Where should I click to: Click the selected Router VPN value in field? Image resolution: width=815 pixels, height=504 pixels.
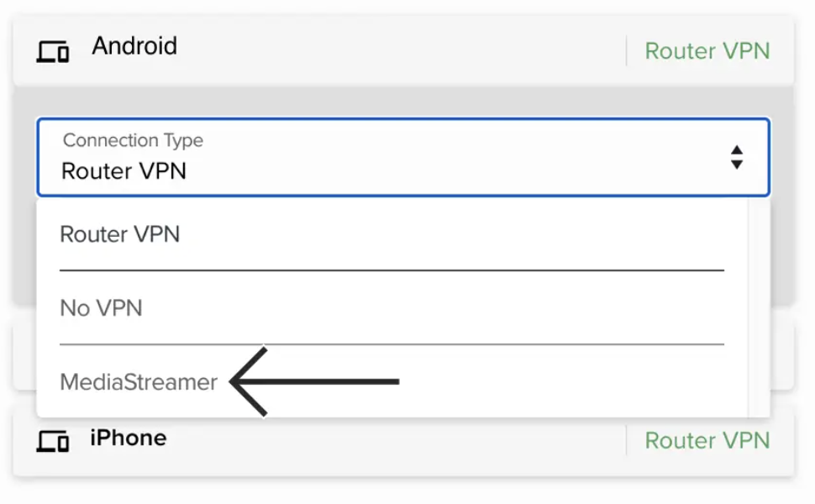pos(124,171)
